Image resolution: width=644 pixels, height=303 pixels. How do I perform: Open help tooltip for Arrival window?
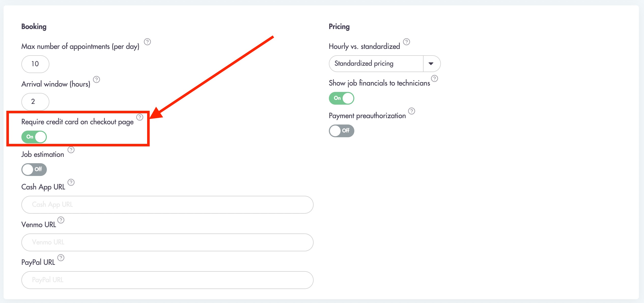click(96, 79)
